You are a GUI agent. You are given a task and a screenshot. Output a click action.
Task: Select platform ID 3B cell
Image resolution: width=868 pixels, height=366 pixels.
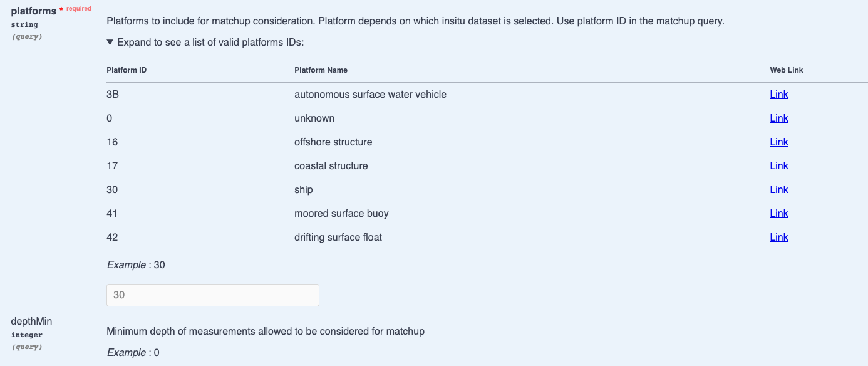(x=113, y=95)
